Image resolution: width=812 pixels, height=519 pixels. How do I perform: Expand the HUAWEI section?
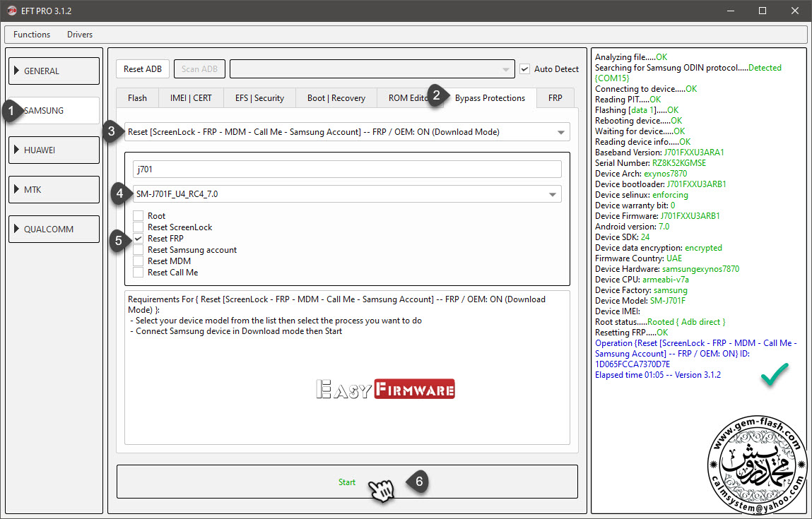[54, 150]
